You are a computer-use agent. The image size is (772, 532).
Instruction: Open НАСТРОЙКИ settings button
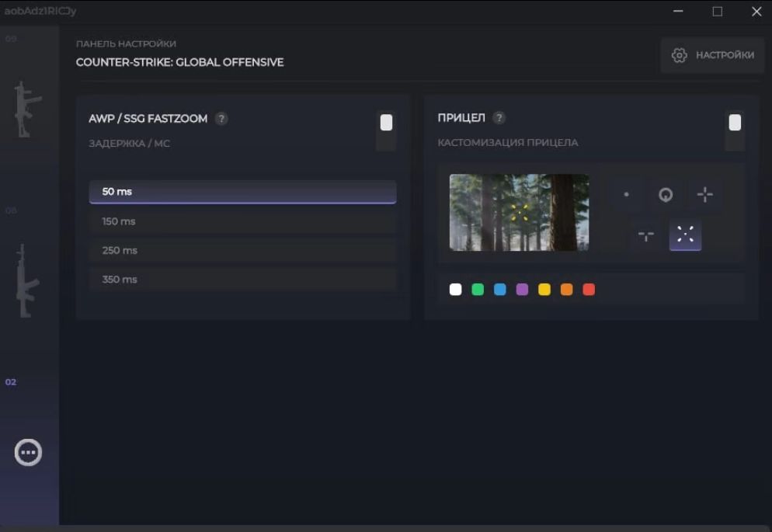712,55
